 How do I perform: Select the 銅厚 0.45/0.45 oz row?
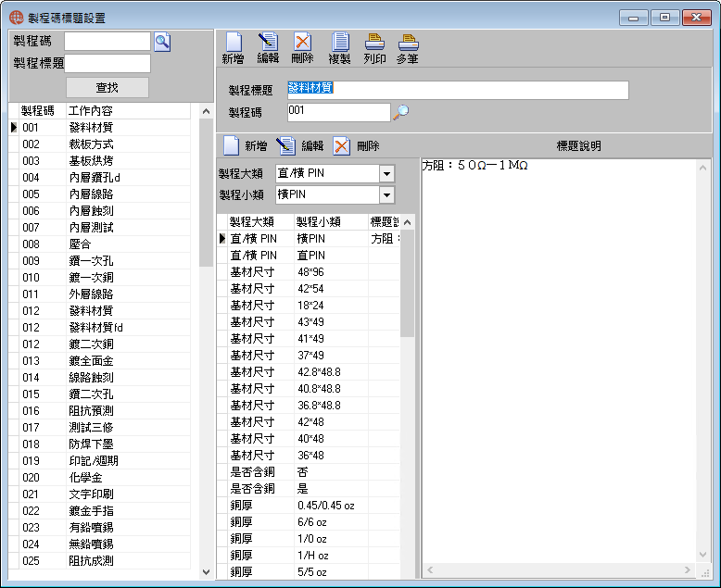click(309, 506)
